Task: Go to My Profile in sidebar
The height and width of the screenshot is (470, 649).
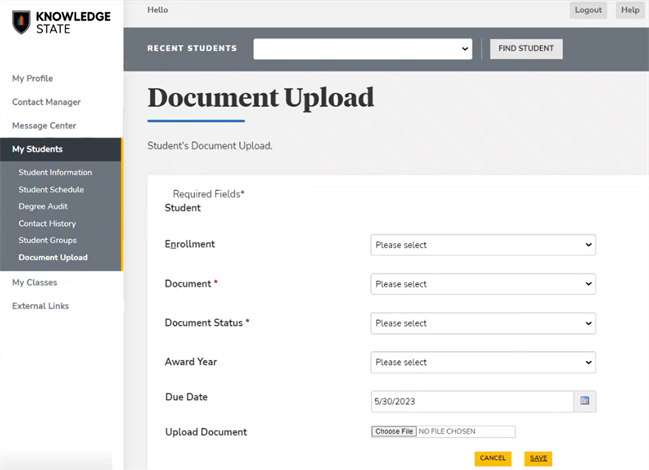Action: [x=33, y=78]
